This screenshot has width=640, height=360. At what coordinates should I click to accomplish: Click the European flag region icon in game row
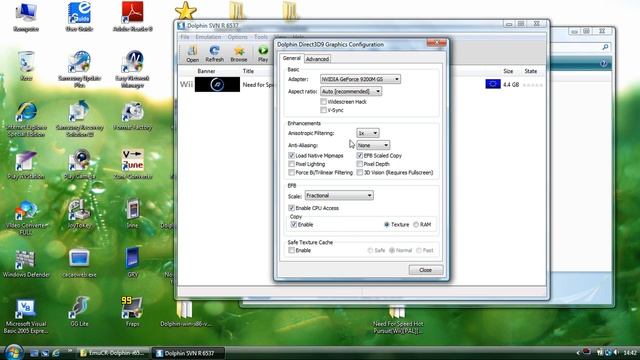point(493,84)
